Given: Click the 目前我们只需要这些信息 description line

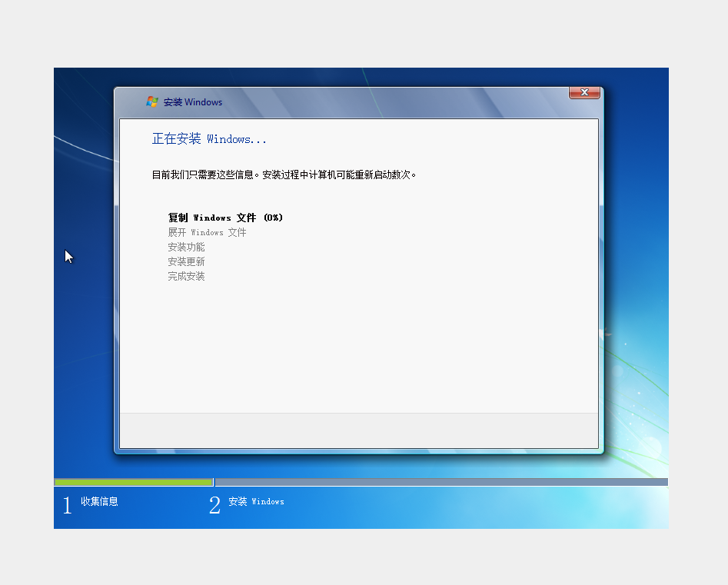Looking at the screenshot, I should coord(284,175).
